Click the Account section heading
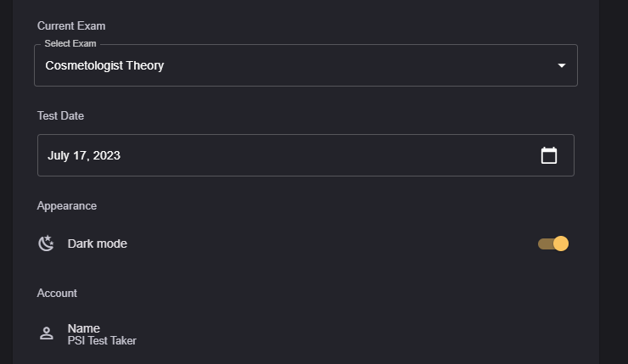 tap(57, 293)
